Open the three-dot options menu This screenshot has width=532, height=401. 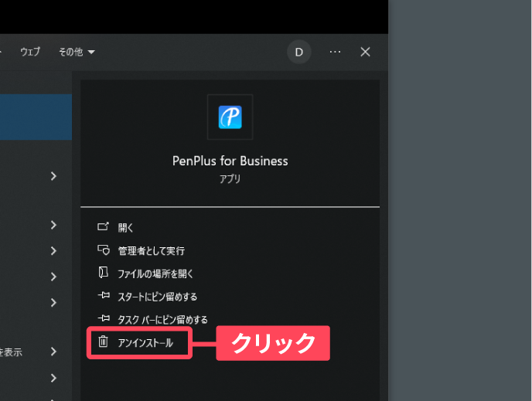(335, 52)
